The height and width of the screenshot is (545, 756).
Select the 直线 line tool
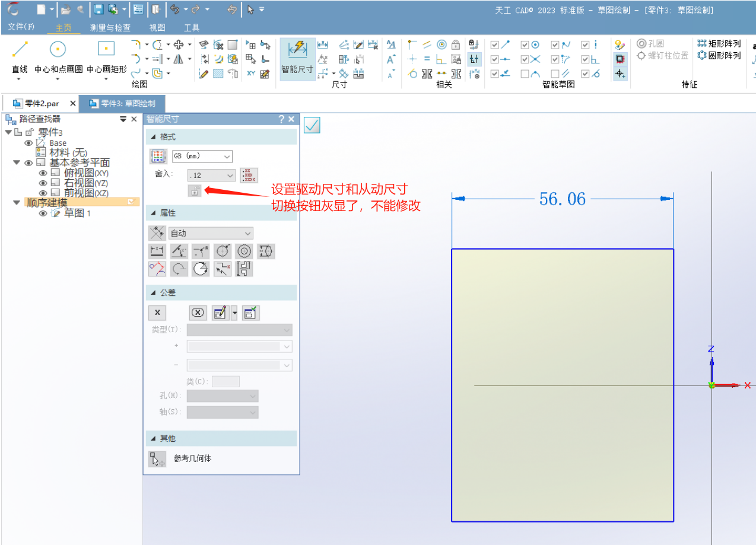(20, 55)
